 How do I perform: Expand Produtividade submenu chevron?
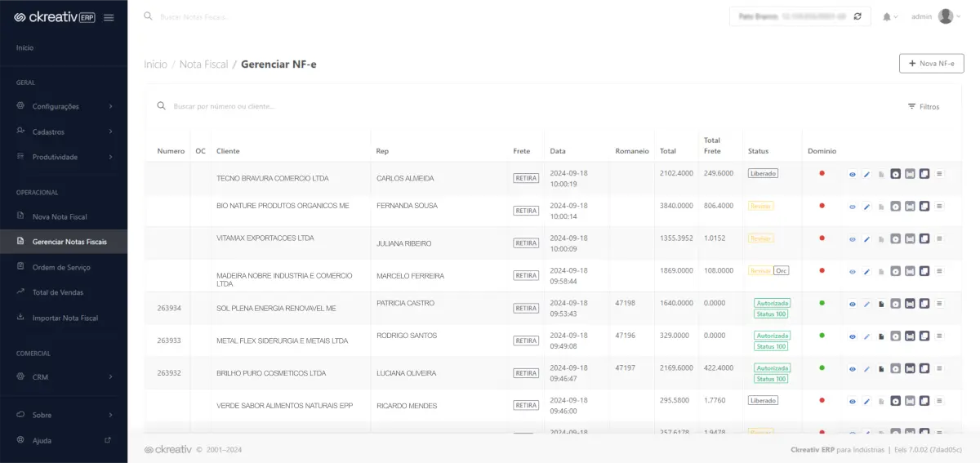[110, 157]
